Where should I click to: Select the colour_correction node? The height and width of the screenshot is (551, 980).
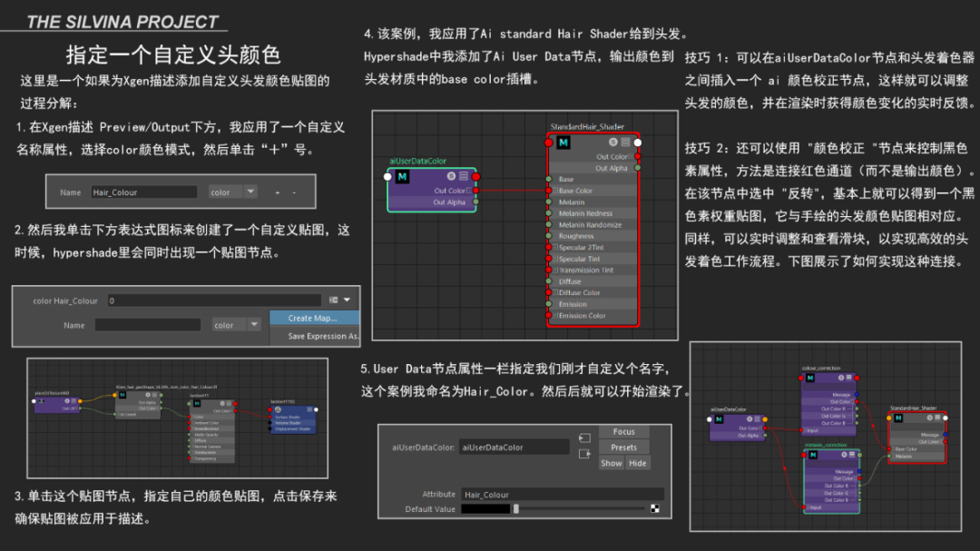point(828,403)
